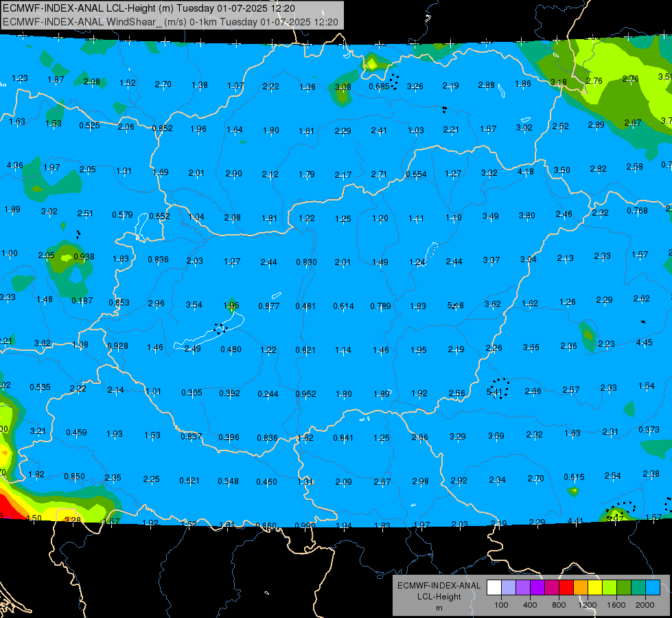672x618 pixels.
Task: Click the 0.938 wind shear value
Action: [x=84, y=256]
